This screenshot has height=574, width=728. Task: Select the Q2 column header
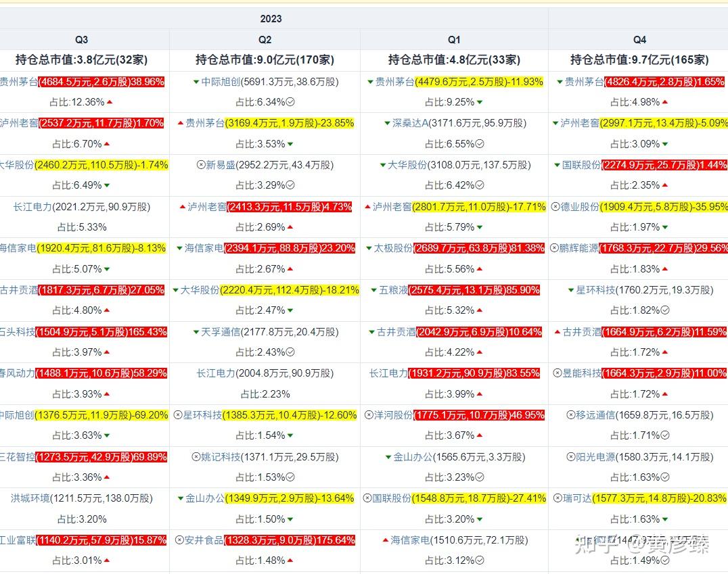click(265, 40)
